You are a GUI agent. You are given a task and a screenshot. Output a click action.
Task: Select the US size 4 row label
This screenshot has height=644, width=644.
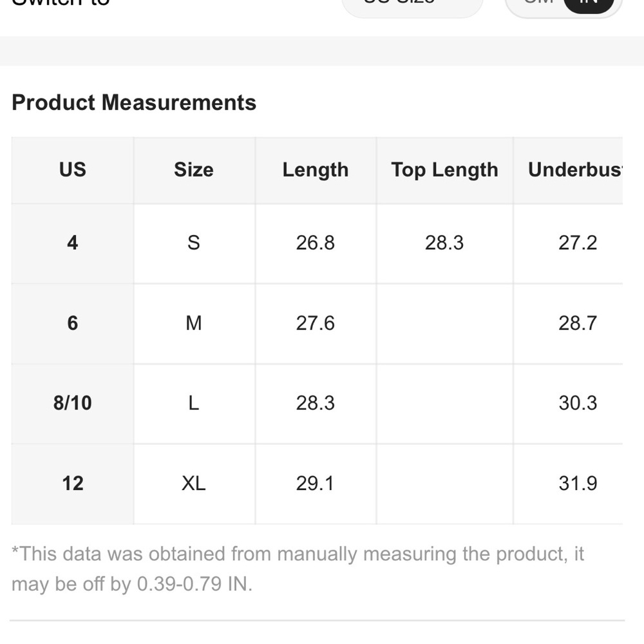(x=73, y=243)
